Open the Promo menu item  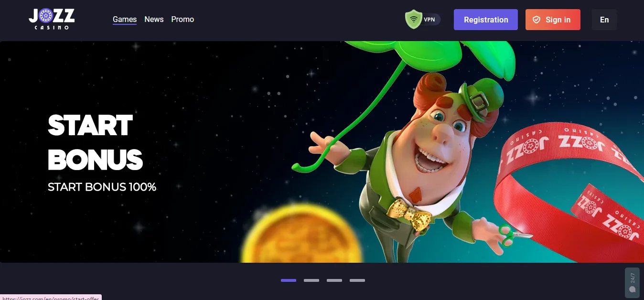(x=182, y=20)
